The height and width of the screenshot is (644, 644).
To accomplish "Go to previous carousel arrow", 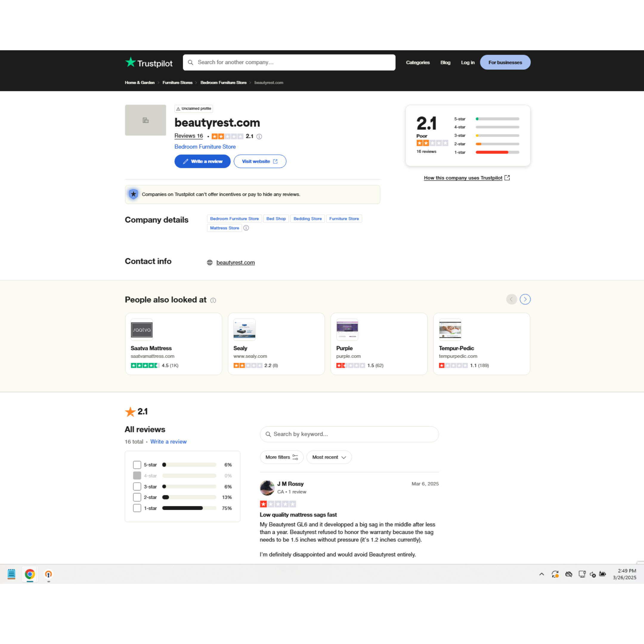I will coord(511,299).
